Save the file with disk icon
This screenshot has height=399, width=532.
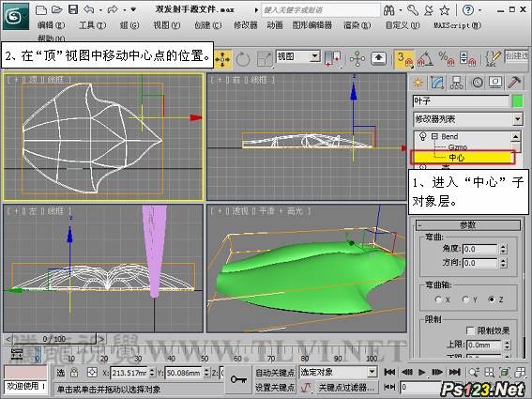point(73,9)
